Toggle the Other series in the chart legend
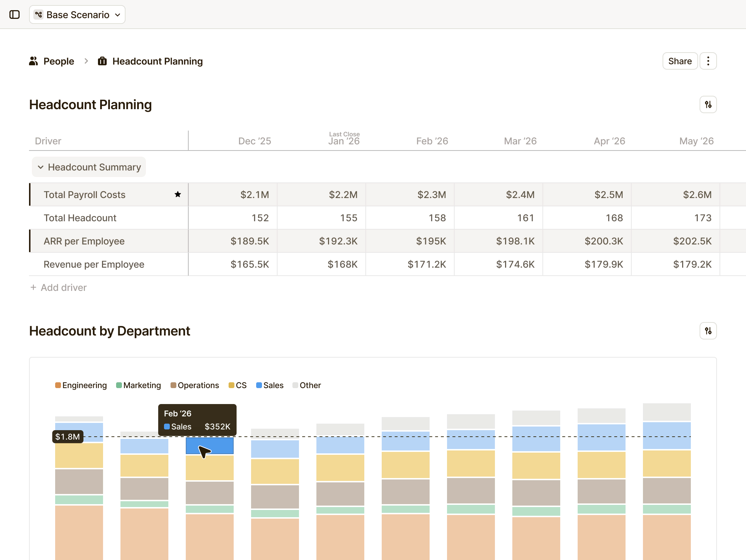Image resolution: width=746 pixels, height=560 pixels. 306,385
